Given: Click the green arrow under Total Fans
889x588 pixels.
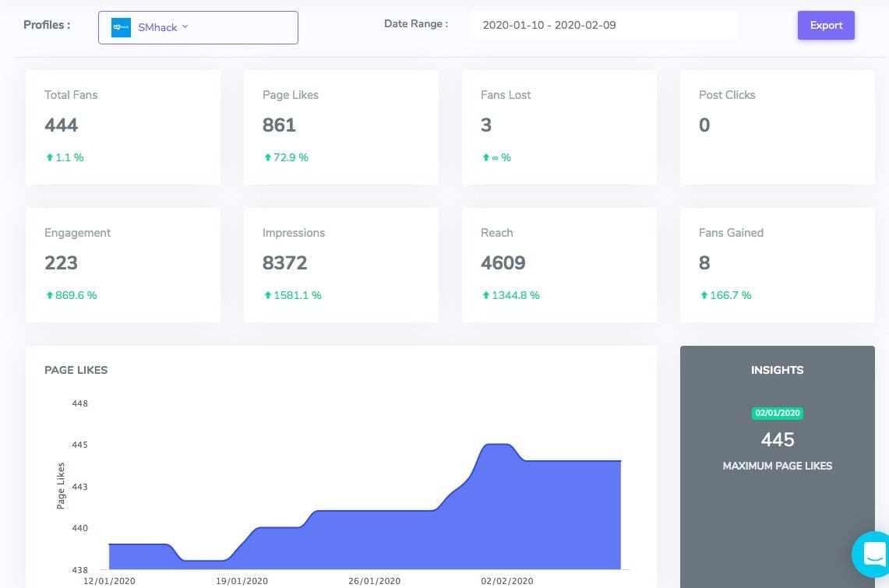Looking at the screenshot, I should pos(49,157).
